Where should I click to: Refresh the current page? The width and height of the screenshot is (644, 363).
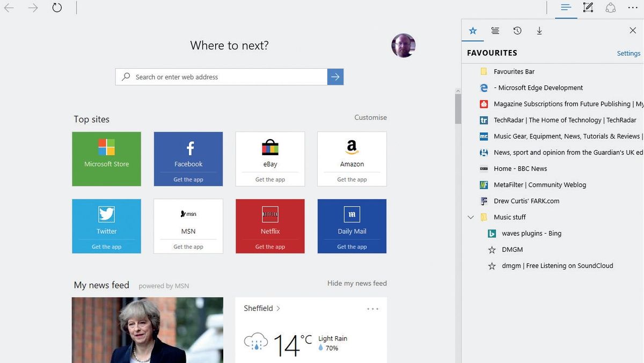[57, 8]
